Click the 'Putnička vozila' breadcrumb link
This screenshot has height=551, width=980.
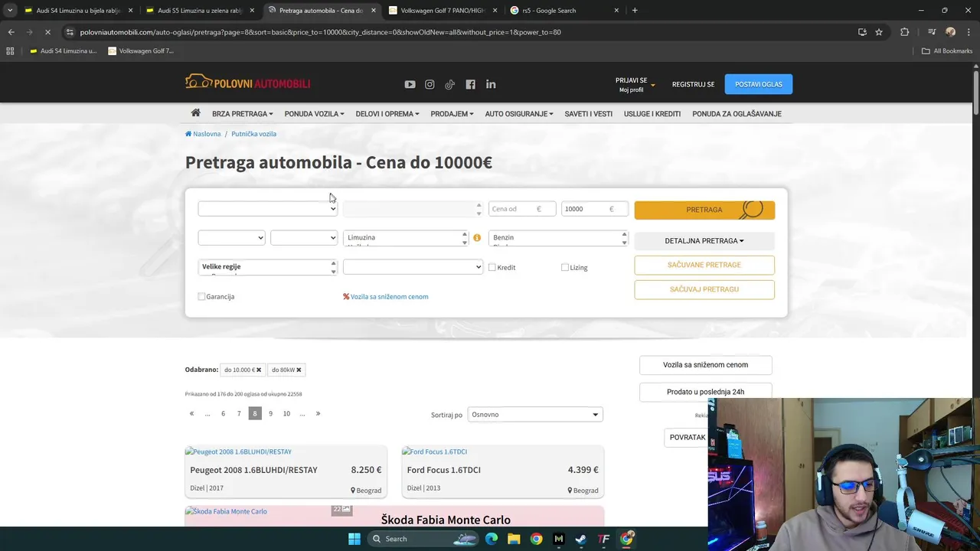pos(253,134)
